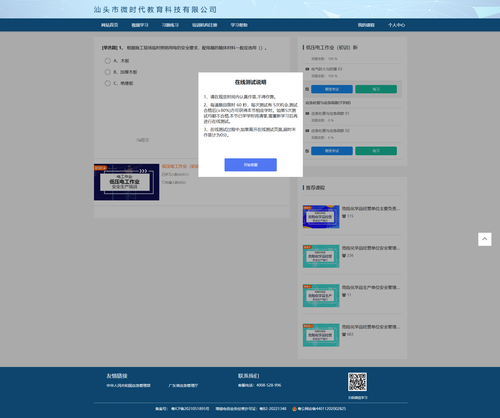
Task: Open My Courses in the top navigation
Action: tap(366, 25)
